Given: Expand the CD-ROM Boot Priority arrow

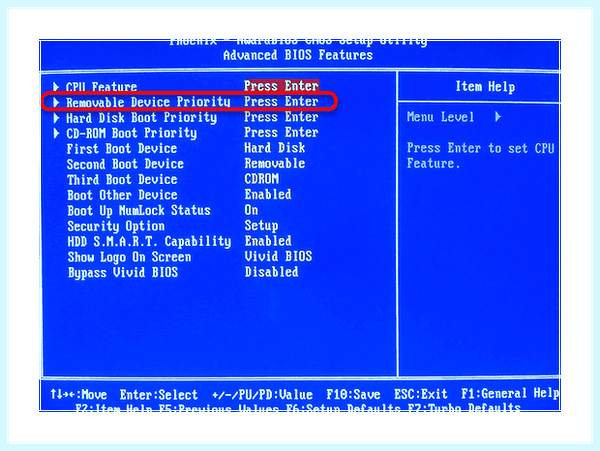Looking at the screenshot, I should click(56, 133).
